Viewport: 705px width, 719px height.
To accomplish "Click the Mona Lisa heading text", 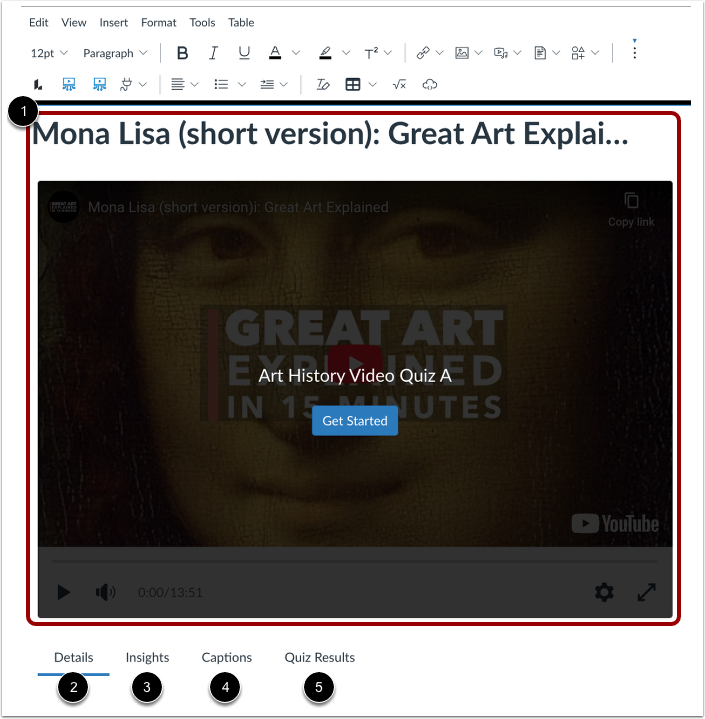I will pyautogui.click(x=330, y=133).
